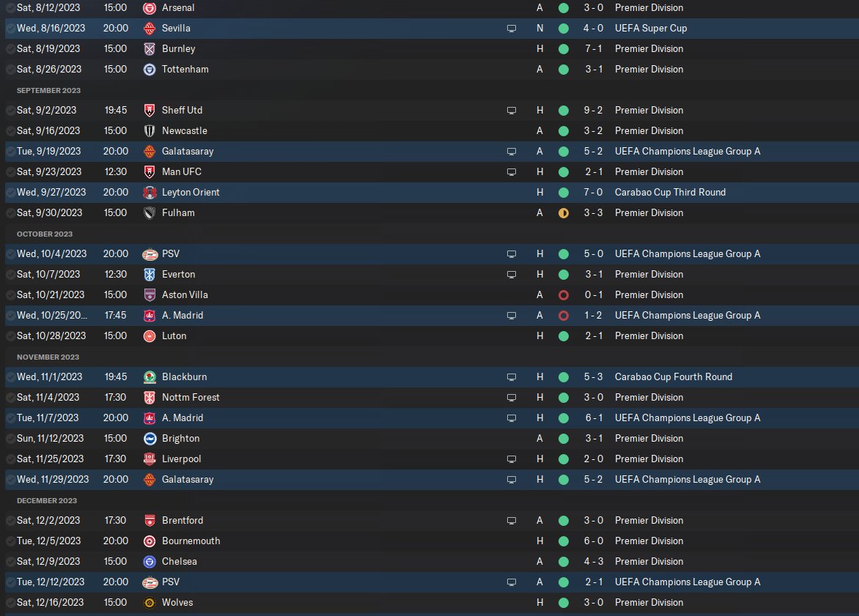Image resolution: width=859 pixels, height=616 pixels.
Task: Toggle check circle beside Sat, 12/16/2023
Action: (x=10, y=602)
